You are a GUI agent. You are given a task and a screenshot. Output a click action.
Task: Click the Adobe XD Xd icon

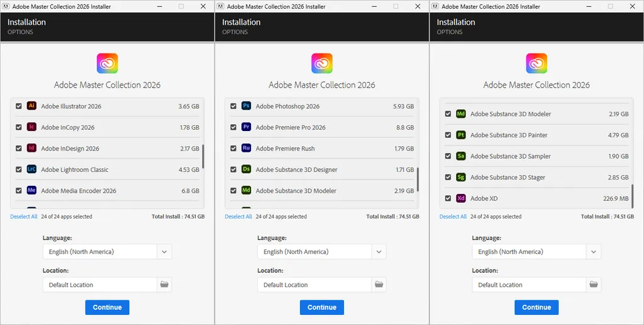tap(461, 198)
